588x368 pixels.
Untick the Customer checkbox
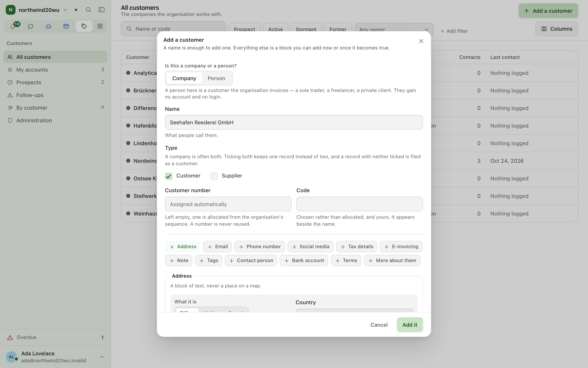(x=169, y=176)
